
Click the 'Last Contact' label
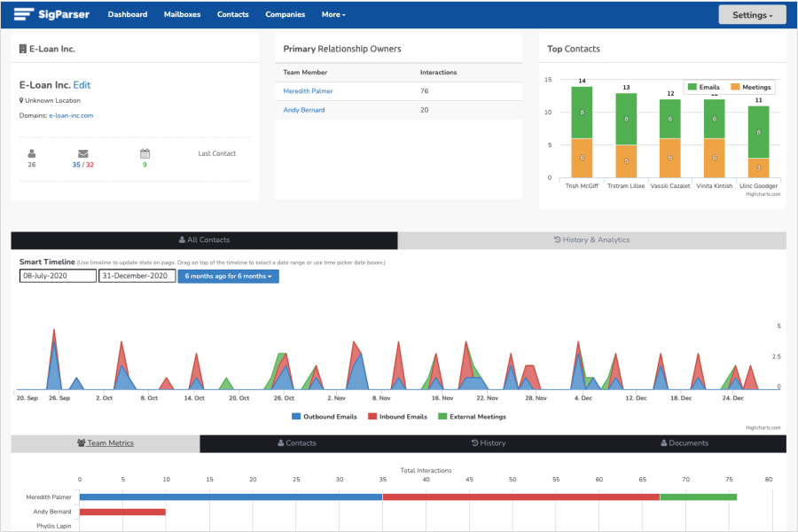[217, 153]
